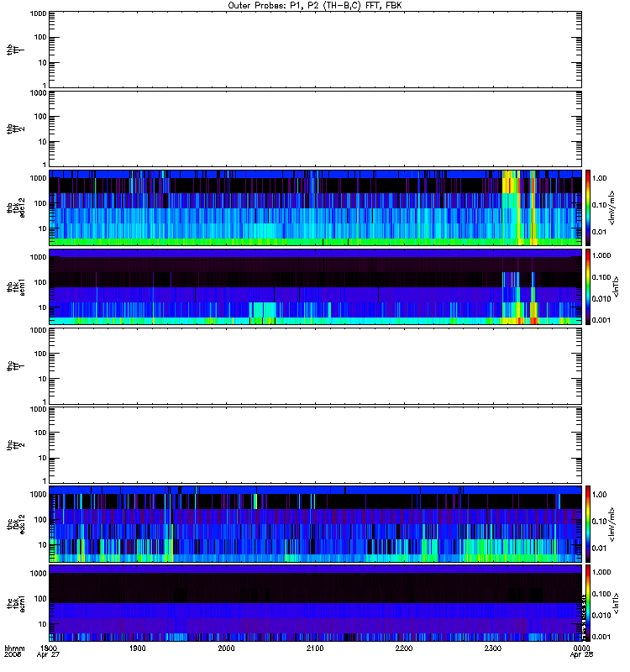Click the "1.000" tick on thb scm1 color bar
Viewport: 630px width, 672px height.
coord(601,255)
